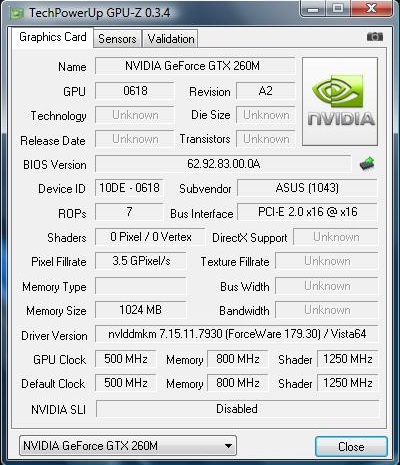Click the Bus Interface PCI-E 2.0 field
The image size is (400, 465).
coord(307,212)
